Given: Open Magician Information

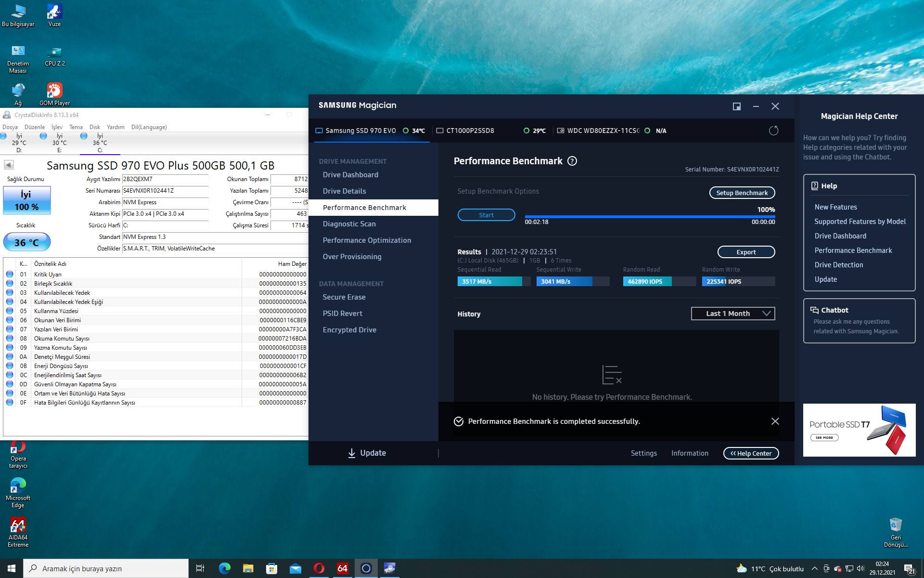Looking at the screenshot, I should click(690, 453).
